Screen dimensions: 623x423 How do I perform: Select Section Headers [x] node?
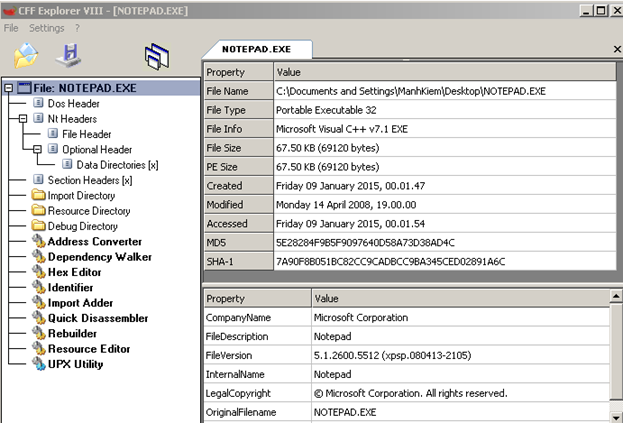90,180
